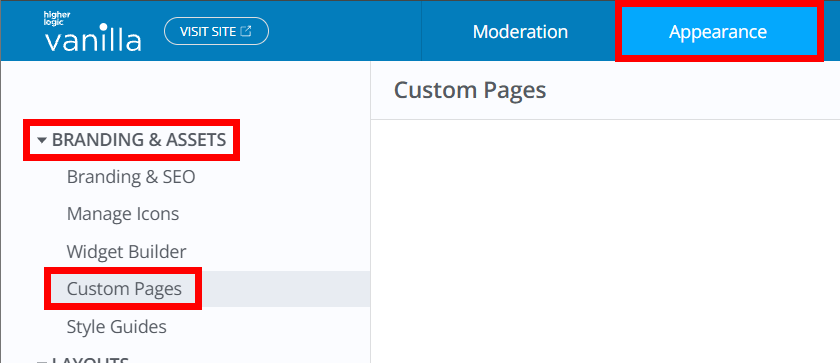Expand the LAYOUTS section header
This screenshot has width=840, height=363.
pyautogui.click(x=83, y=360)
